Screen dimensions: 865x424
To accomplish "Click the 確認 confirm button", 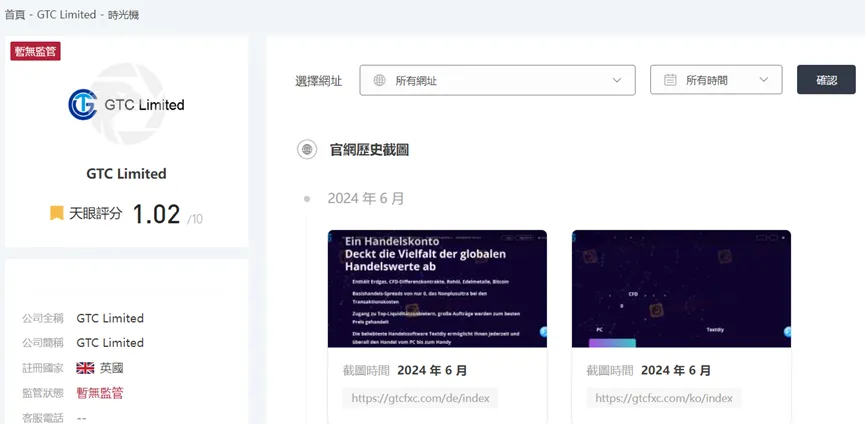I will click(826, 80).
